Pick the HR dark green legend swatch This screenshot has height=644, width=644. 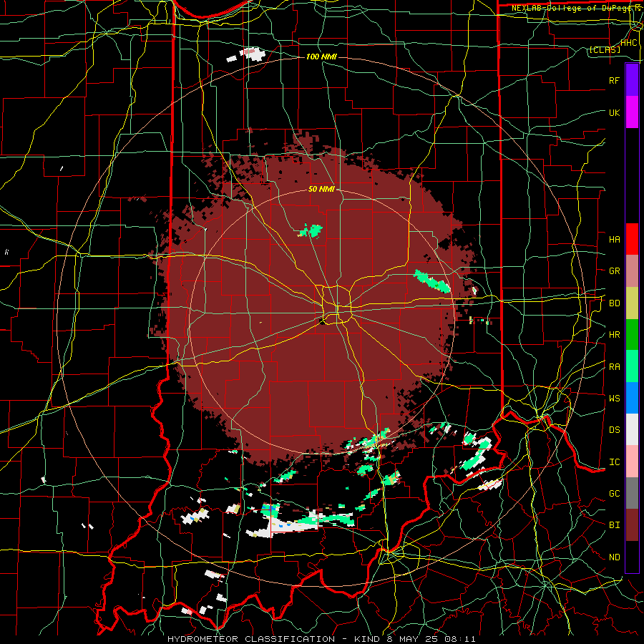tap(632, 335)
